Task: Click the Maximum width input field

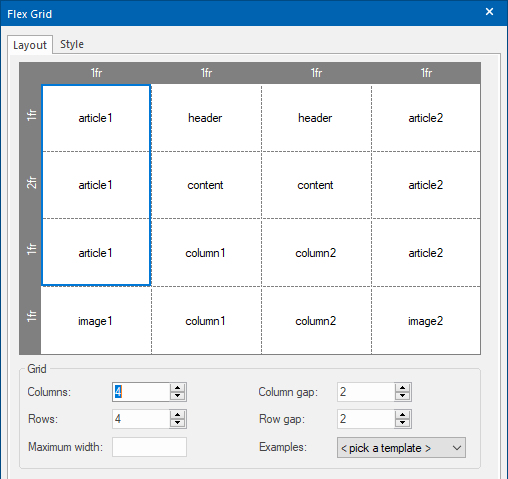Action: click(x=149, y=447)
